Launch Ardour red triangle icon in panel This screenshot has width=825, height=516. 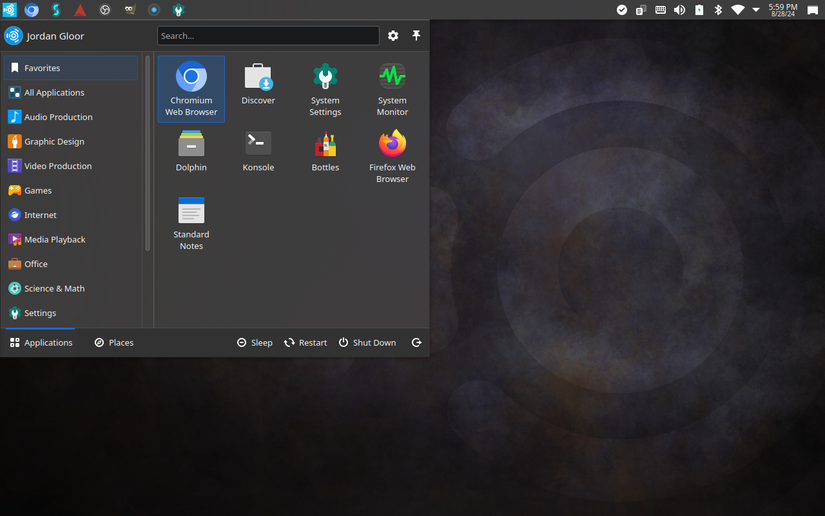(80, 9)
